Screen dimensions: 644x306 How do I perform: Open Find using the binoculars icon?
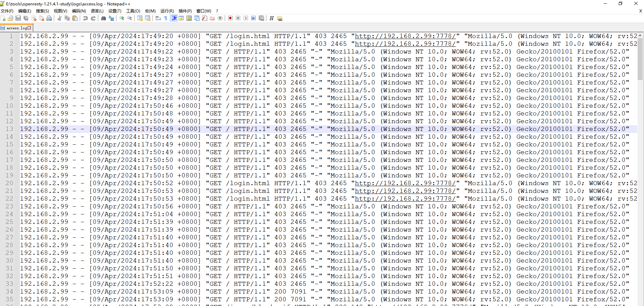[x=104, y=18]
